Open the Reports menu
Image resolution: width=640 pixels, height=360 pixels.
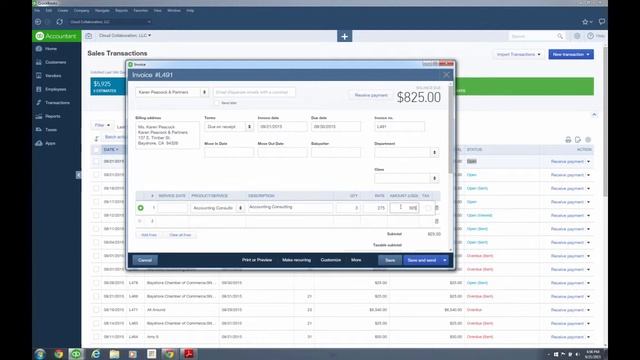click(121, 10)
